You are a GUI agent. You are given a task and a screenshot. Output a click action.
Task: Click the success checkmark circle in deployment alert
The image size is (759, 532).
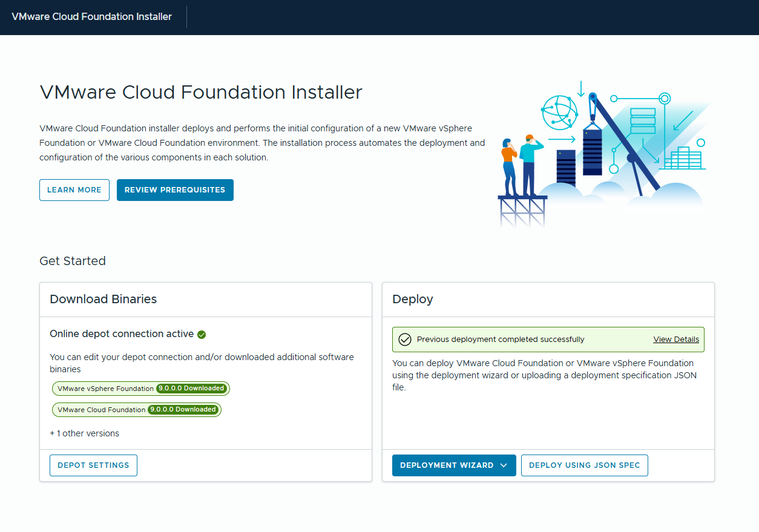tap(405, 340)
